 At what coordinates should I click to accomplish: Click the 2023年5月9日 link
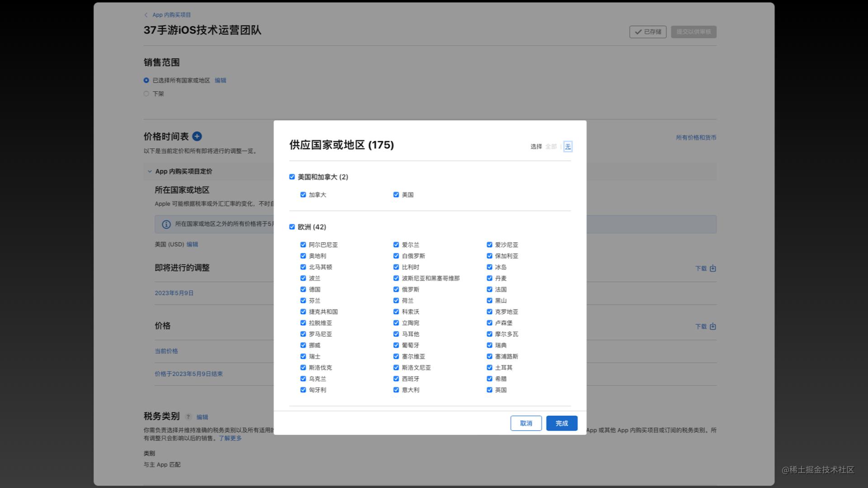(174, 293)
